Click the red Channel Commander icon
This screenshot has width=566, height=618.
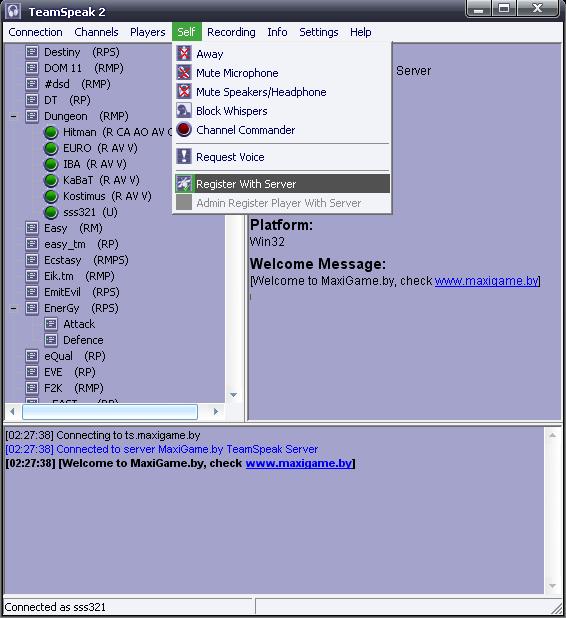pyautogui.click(x=184, y=130)
